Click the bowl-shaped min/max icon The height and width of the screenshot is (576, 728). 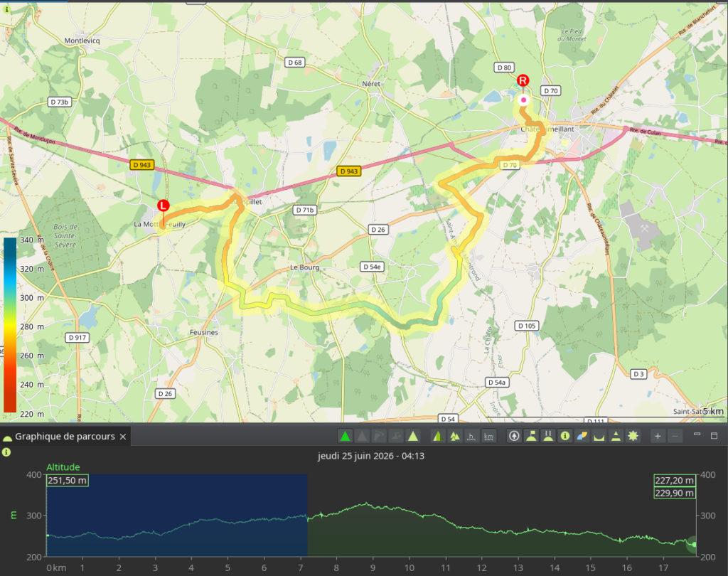point(599,436)
